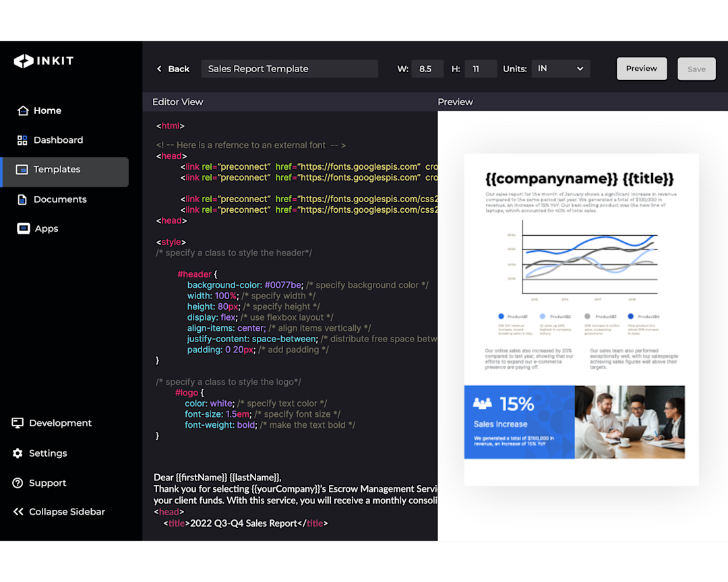The height and width of the screenshot is (582, 728).
Task: Select the Preview panel header
Action: (455, 102)
